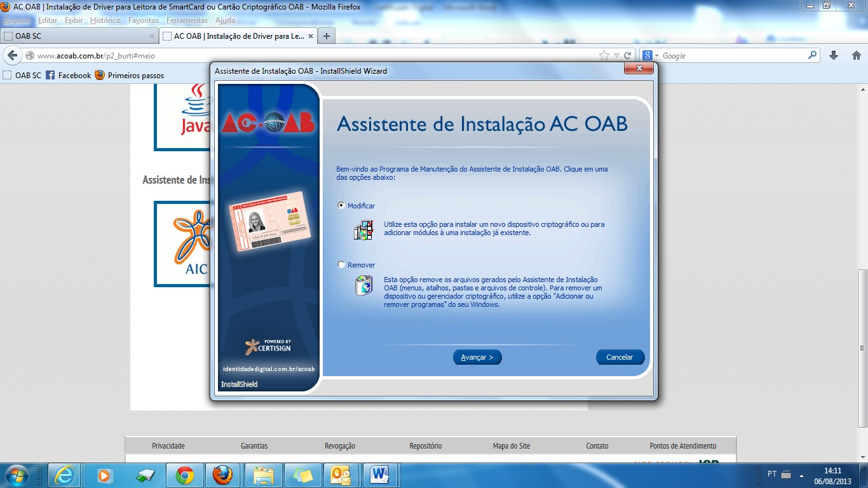The image size is (868, 488).
Task: Click the browser back arrow
Action: click(12, 55)
